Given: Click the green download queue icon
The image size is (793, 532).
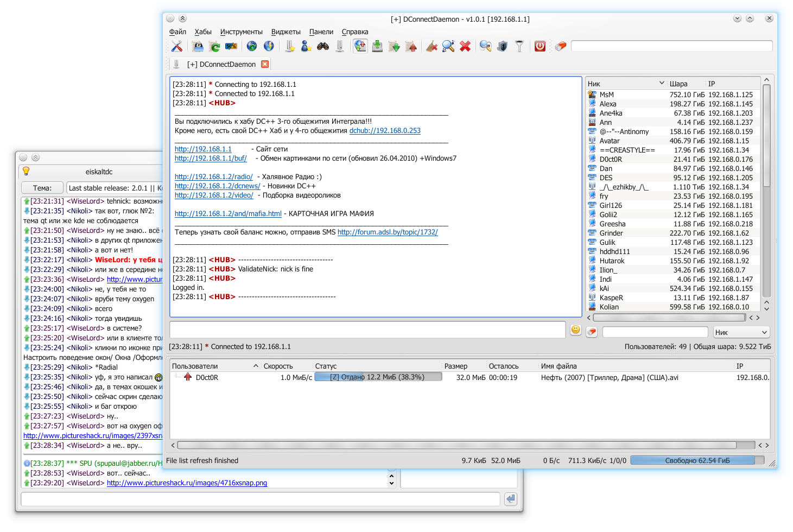Looking at the screenshot, I should [x=377, y=47].
